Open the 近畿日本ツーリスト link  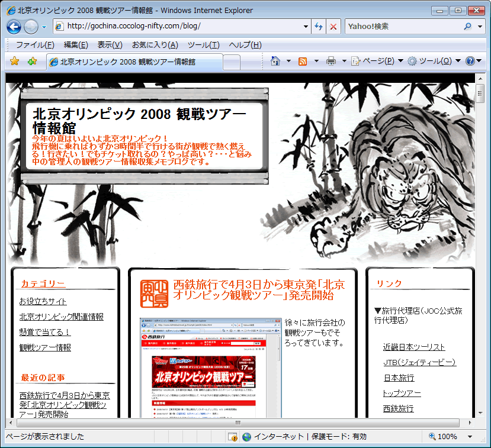click(414, 347)
